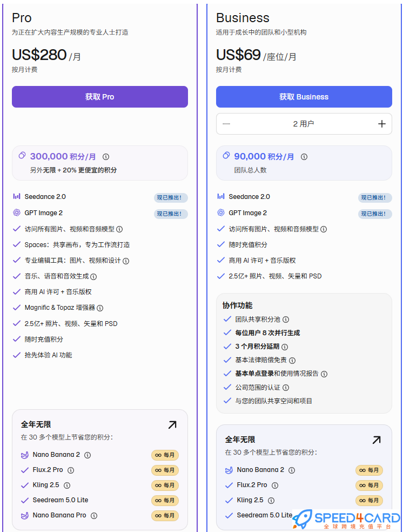Click ∞ 每月 badge for Business Flux.2 Pro
Image resolution: width=403 pixels, height=532 pixels.
[x=369, y=486]
